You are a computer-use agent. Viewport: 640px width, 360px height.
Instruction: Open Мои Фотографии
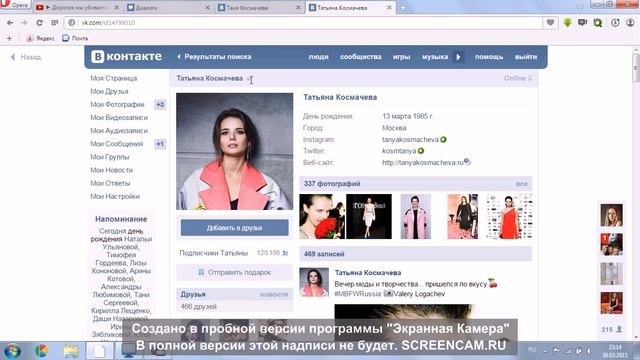[117, 104]
